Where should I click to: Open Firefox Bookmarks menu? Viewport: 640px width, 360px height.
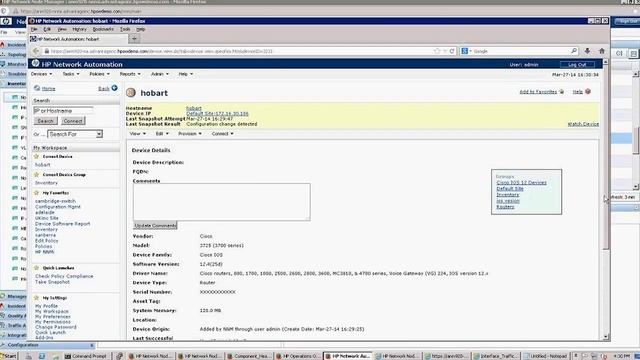103,29
